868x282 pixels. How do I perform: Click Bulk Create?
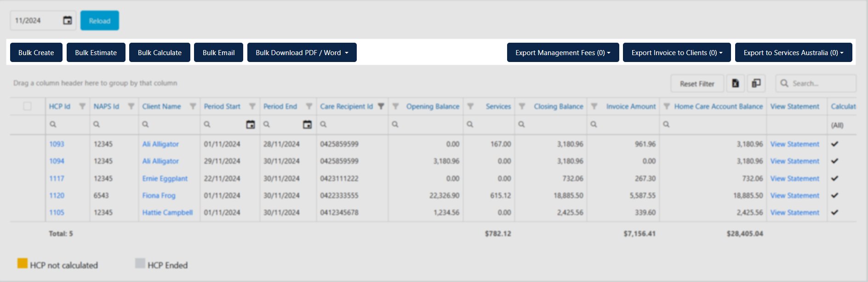pyautogui.click(x=36, y=52)
